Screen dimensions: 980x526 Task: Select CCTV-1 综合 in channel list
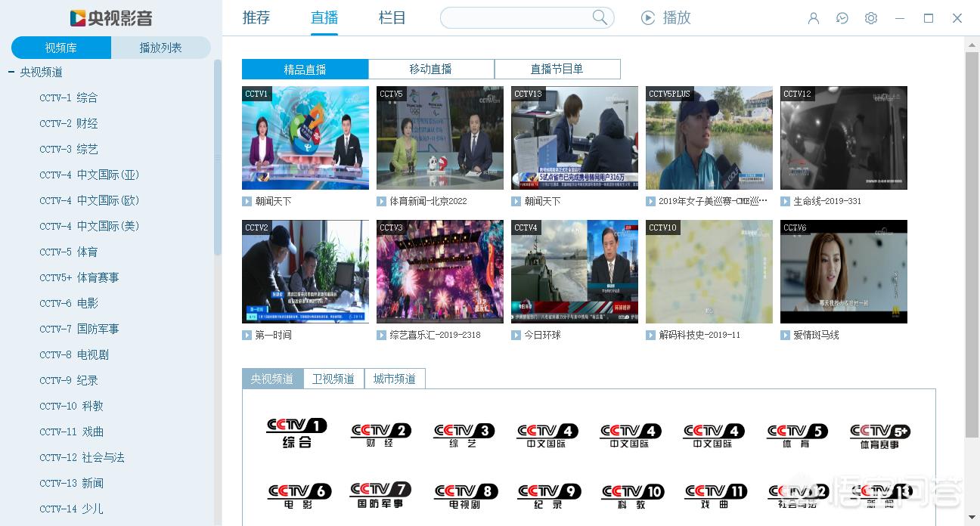[69, 97]
